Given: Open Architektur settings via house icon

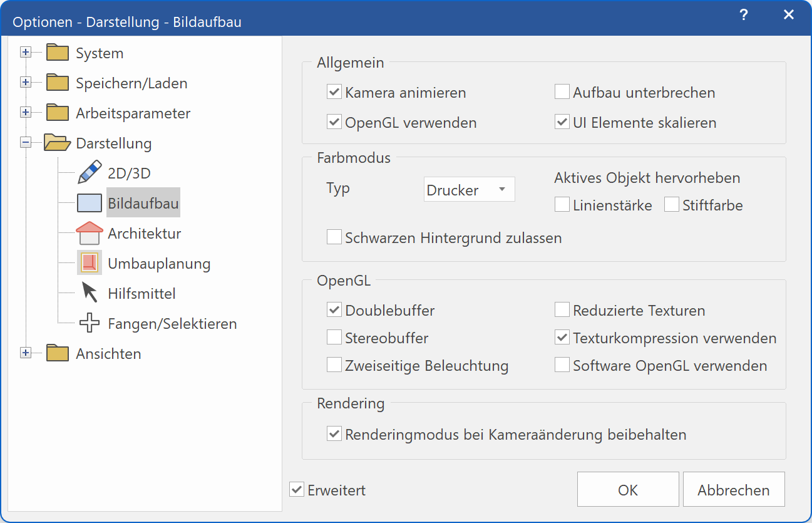Looking at the screenshot, I should coord(89,232).
